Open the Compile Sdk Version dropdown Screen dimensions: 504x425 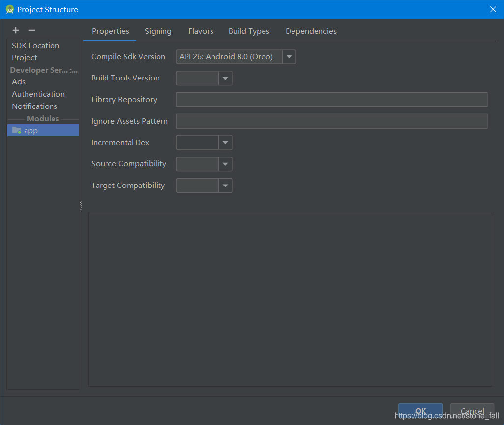pos(289,56)
